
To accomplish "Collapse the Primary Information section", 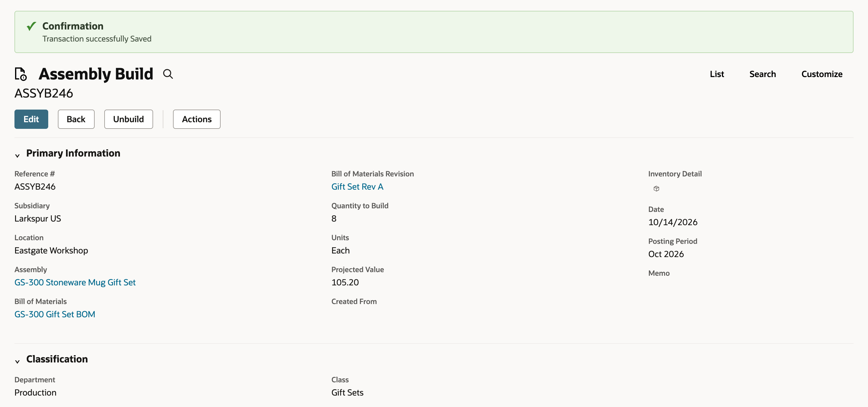I will [17, 156].
